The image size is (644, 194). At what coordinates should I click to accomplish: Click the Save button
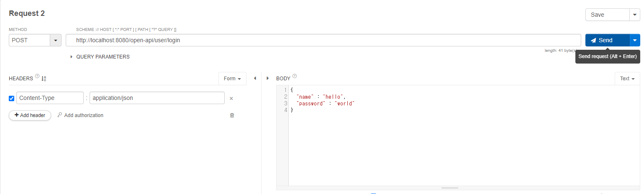pyautogui.click(x=607, y=15)
